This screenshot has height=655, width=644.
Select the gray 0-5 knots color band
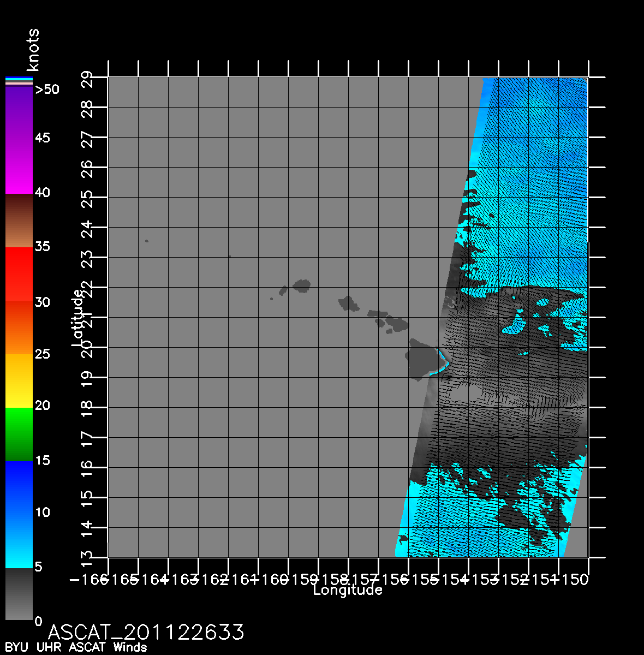[x=19, y=594]
